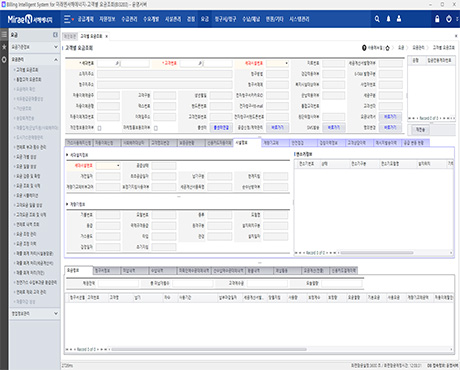Click the circular gear icon on the left rail
Image resolution: width=460 pixels, height=370 pixels.
4,60
